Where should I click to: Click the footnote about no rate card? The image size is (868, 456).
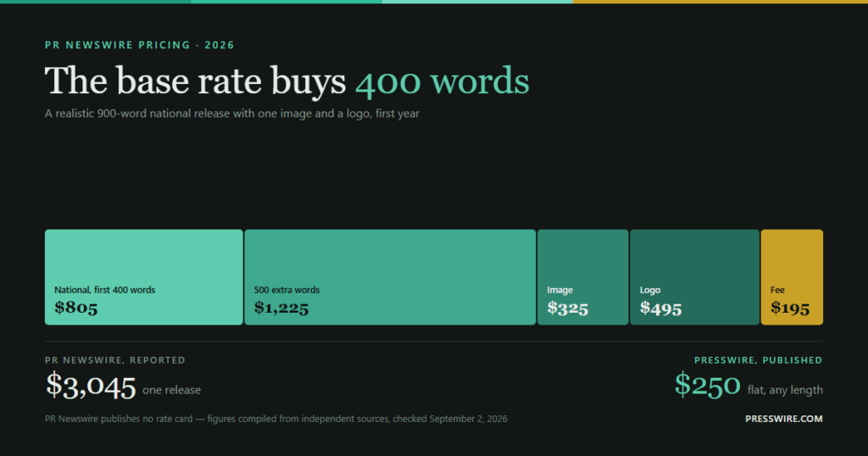click(x=275, y=419)
